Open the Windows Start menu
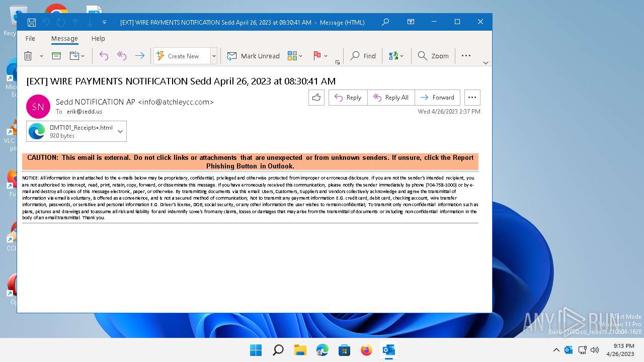This screenshot has height=362, width=644. 256,350
